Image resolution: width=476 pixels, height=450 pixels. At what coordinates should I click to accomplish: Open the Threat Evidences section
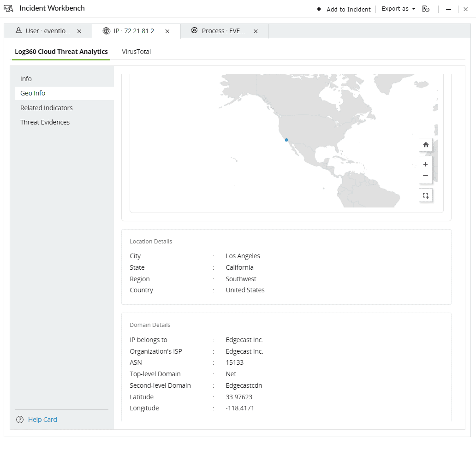click(45, 122)
